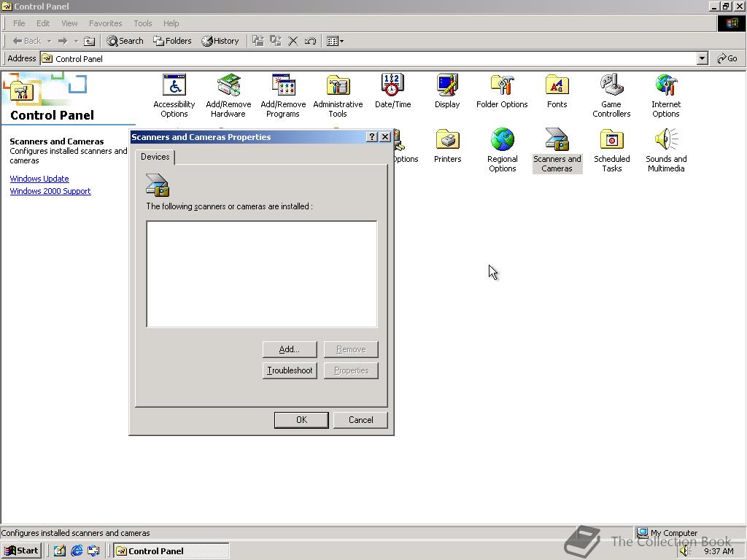The width and height of the screenshot is (747, 560).
Task: Toggle the Folders pane button
Action: pyautogui.click(x=172, y=41)
